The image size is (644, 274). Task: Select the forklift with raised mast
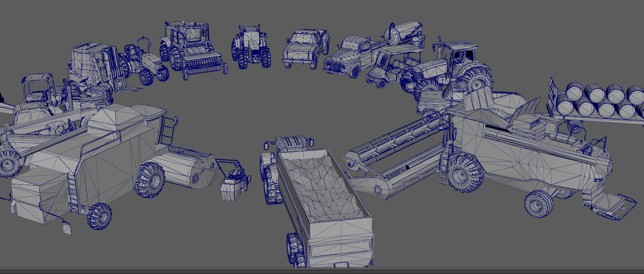(x=96, y=70)
